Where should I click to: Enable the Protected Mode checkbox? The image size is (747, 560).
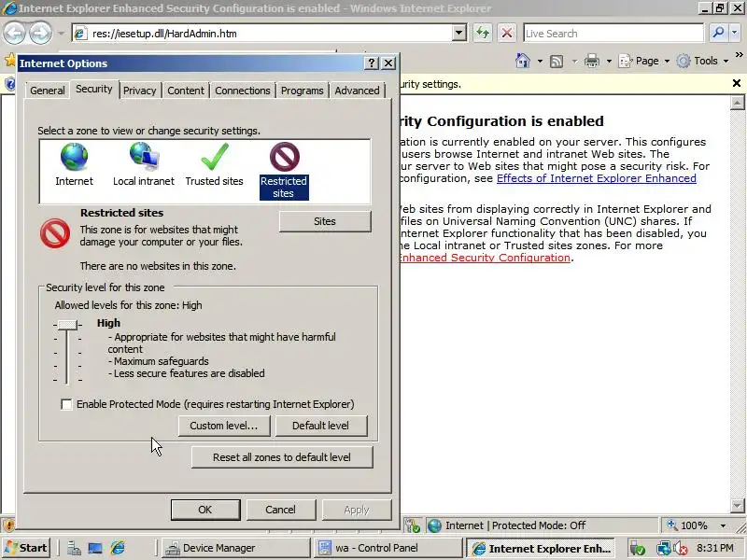pyautogui.click(x=66, y=404)
